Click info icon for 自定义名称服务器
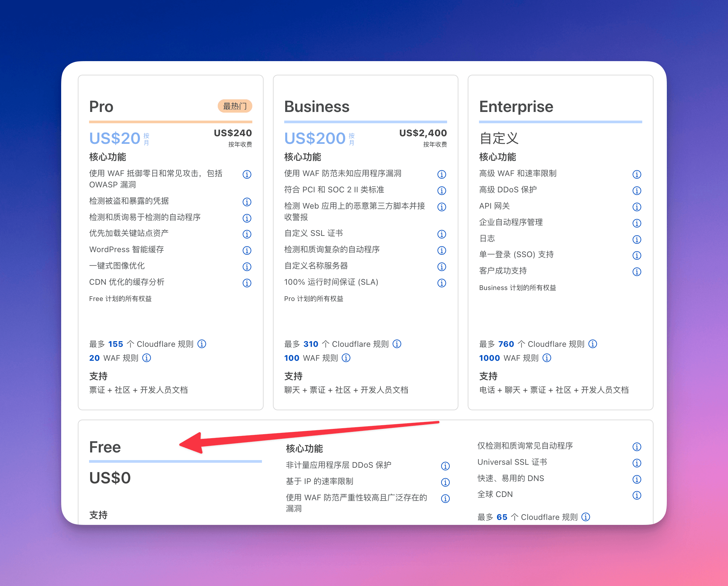 pos(441,267)
